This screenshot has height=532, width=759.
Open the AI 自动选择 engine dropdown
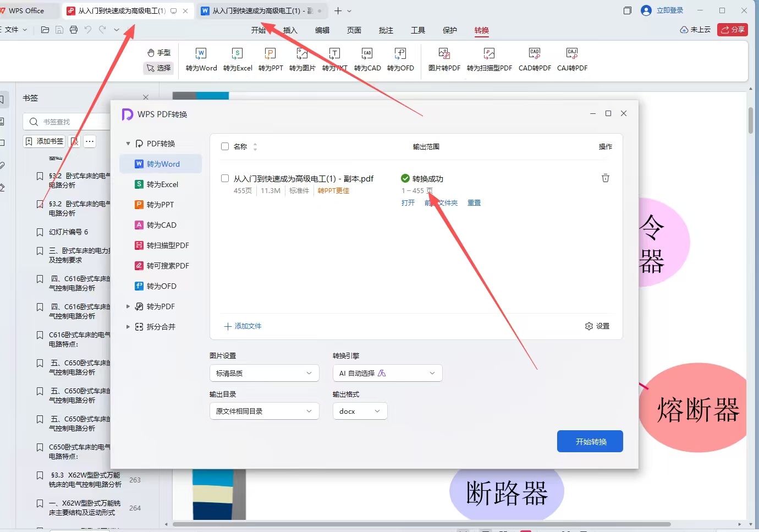(388, 373)
